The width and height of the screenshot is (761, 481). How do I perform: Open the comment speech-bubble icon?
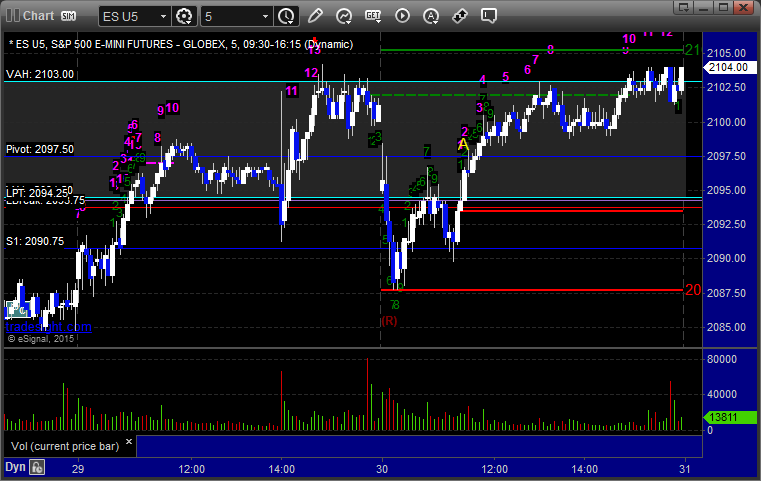489,16
